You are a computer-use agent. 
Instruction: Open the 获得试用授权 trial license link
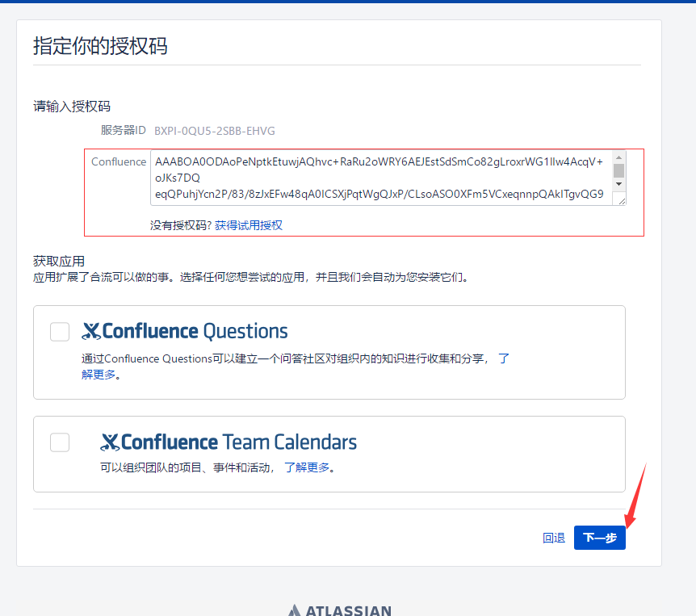click(248, 225)
